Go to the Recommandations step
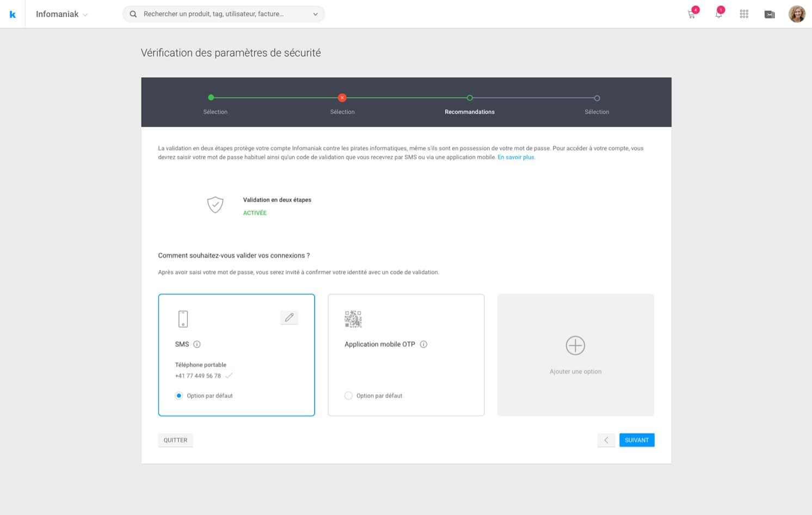Image resolution: width=812 pixels, height=515 pixels. tap(470, 98)
